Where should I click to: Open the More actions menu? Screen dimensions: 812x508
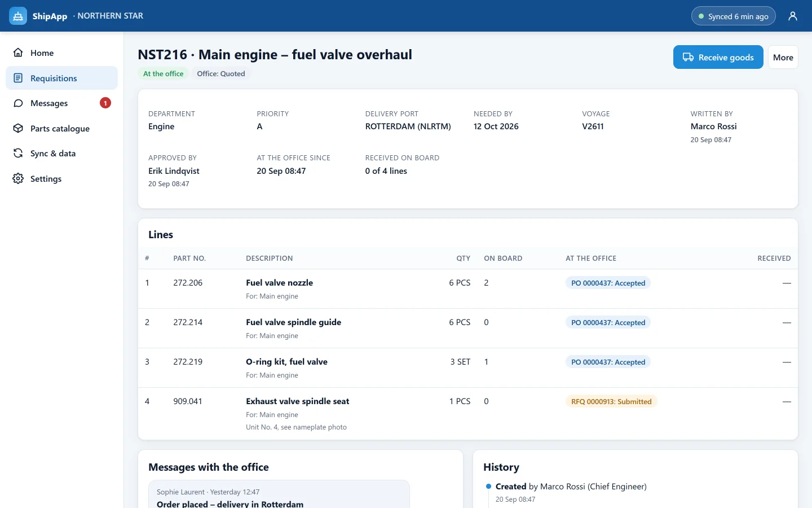[783, 57]
